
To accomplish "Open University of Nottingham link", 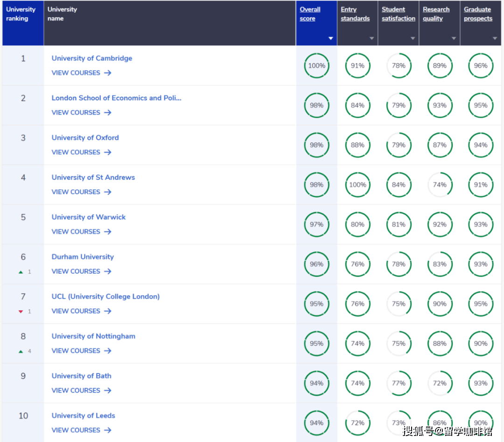I will pyautogui.click(x=93, y=336).
